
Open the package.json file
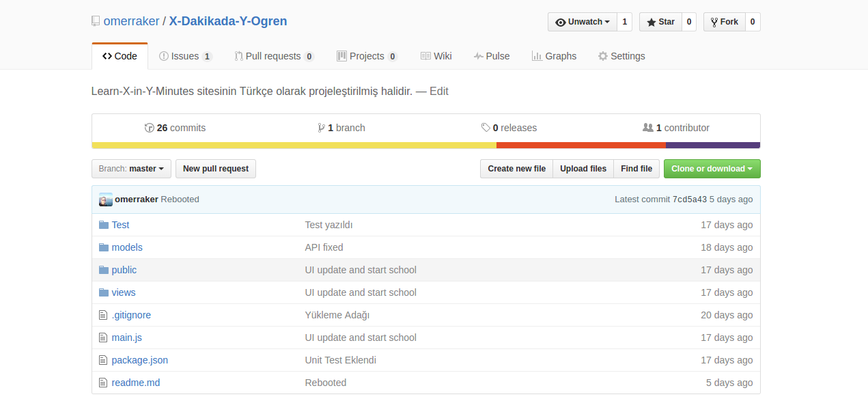pyautogui.click(x=140, y=360)
